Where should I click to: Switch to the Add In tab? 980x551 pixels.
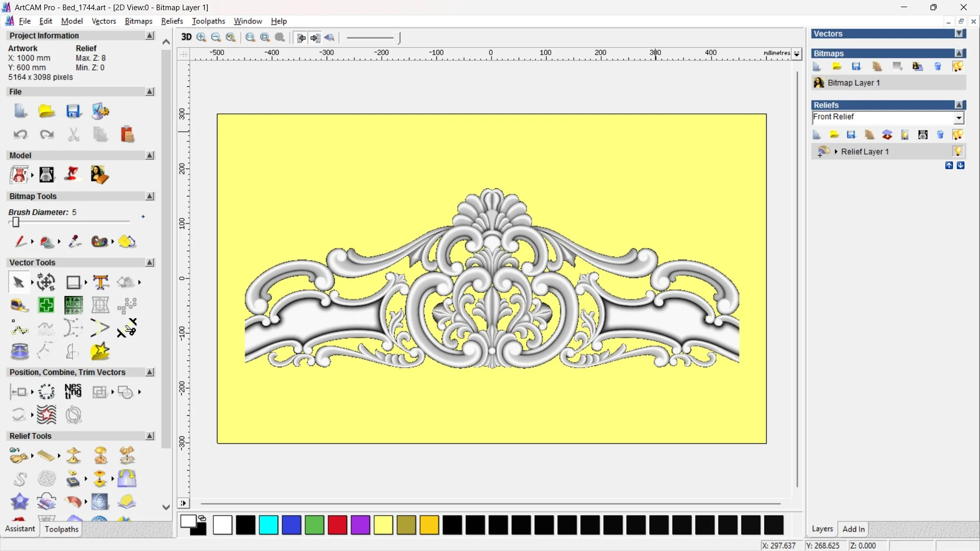point(853,529)
